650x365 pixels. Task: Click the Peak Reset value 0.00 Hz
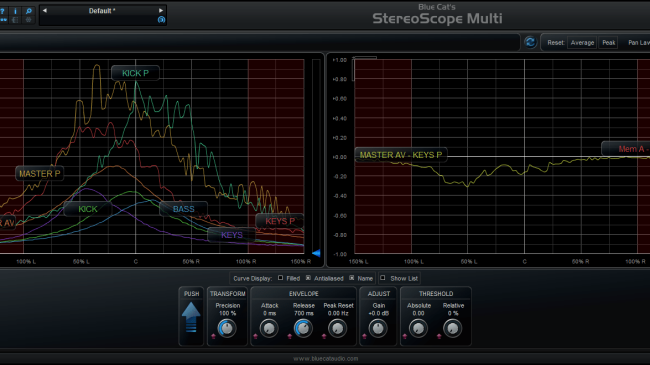[338, 313]
